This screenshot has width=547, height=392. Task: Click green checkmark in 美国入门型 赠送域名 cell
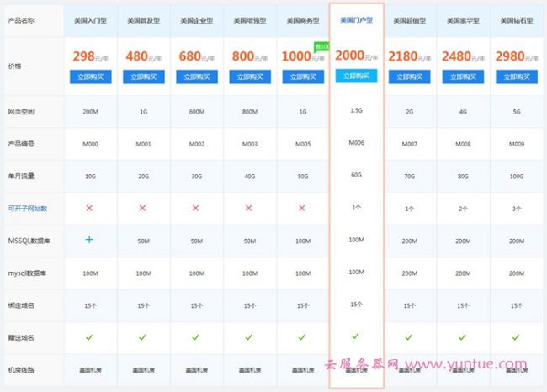pyautogui.click(x=90, y=337)
